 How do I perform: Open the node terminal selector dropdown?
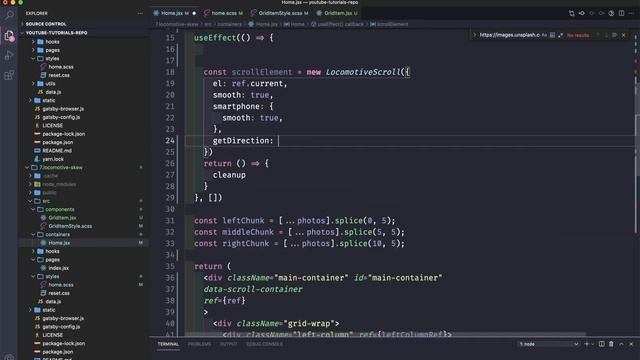click(x=548, y=344)
